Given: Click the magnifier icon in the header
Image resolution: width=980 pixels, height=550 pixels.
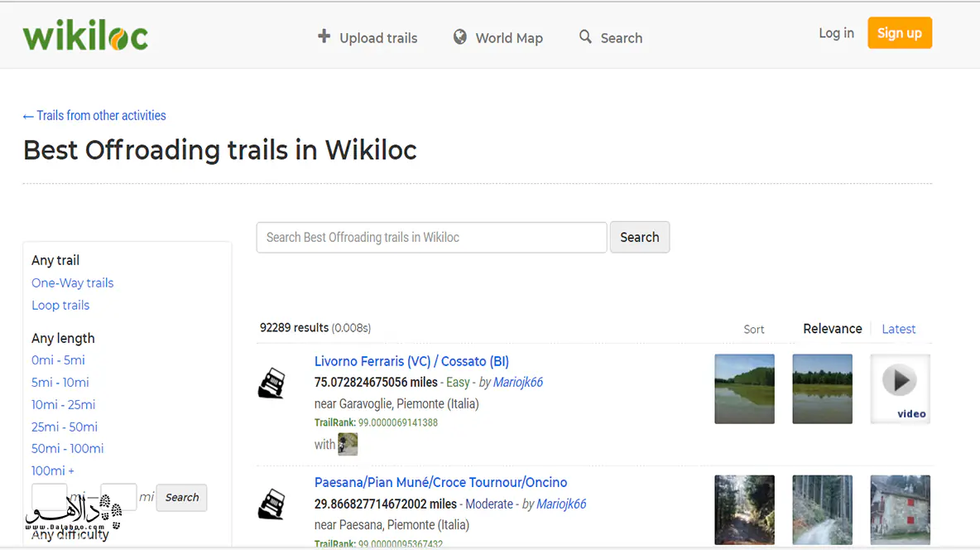Looking at the screenshot, I should point(585,37).
